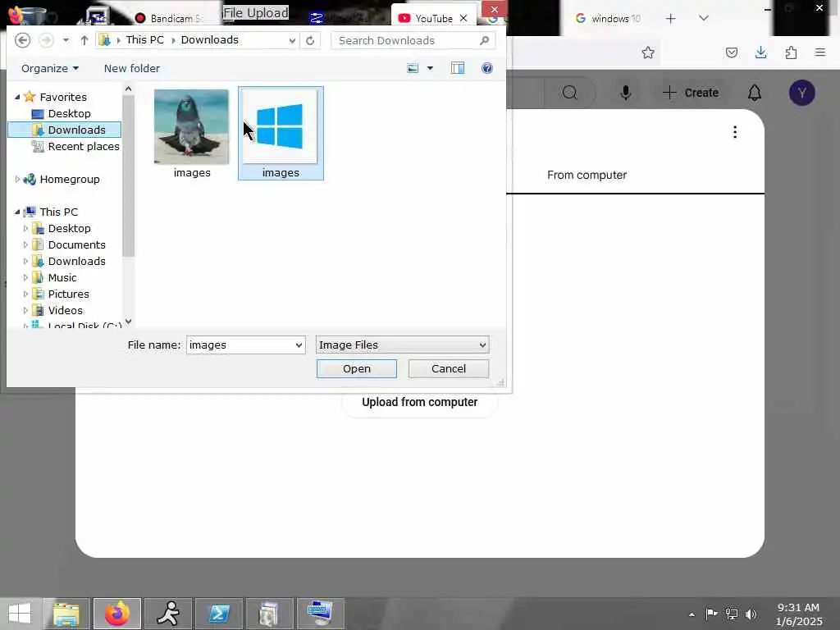
Task: Open a new browser tab
Action: [670, 19]
